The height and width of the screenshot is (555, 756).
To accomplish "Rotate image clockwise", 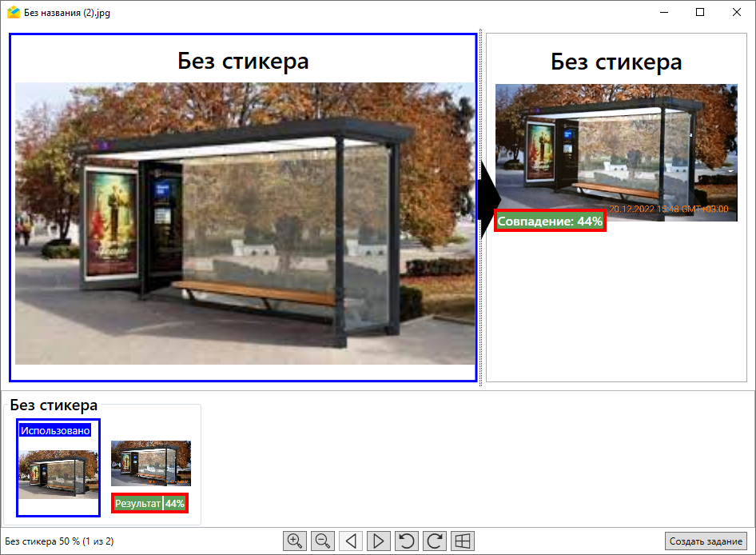I will click(435, 541).
